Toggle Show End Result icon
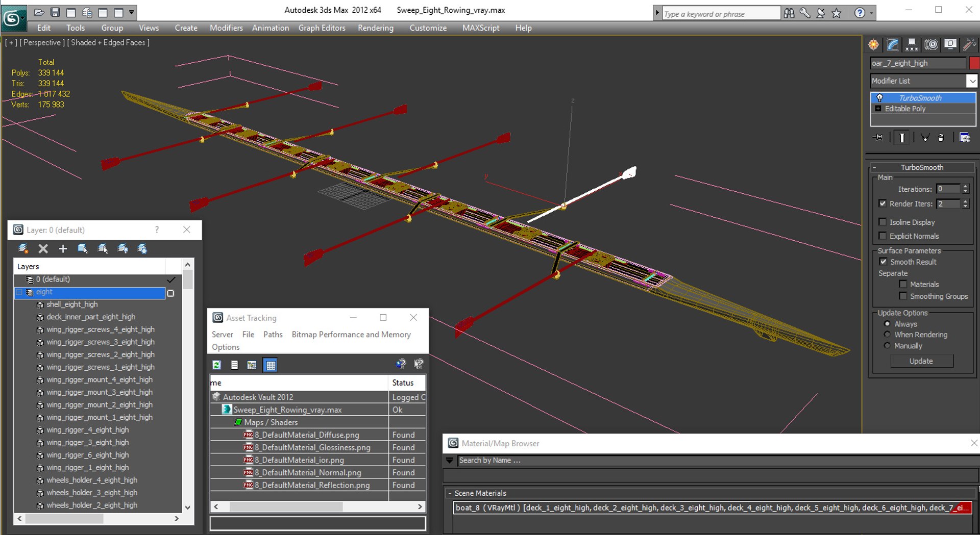 pos(902,138)
